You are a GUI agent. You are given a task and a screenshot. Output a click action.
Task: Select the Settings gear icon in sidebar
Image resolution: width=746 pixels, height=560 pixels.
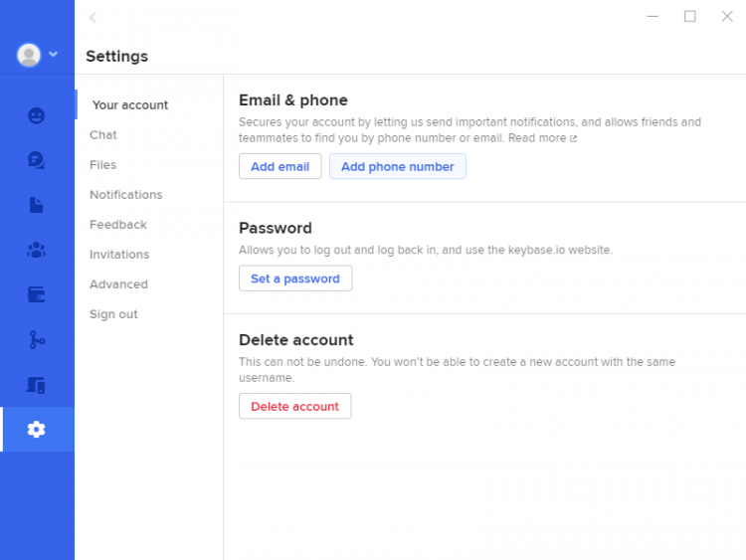pos(37,430)
